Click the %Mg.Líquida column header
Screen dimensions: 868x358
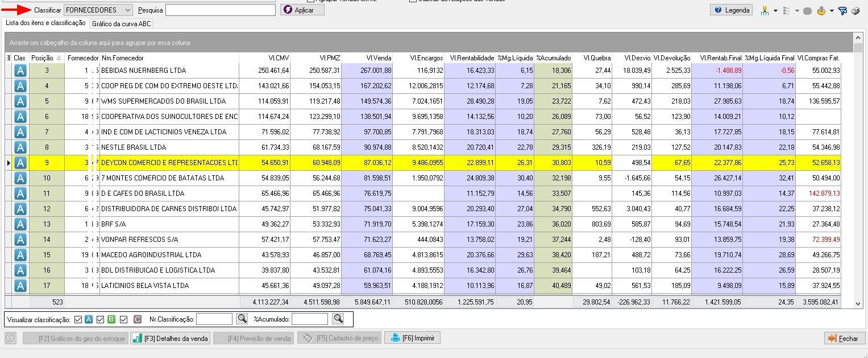(515, 58)
